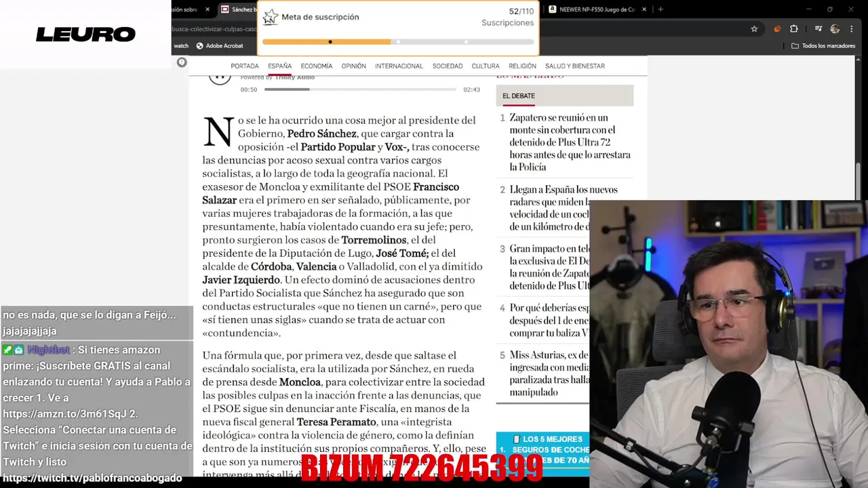Screen dimensions: 868x488
Task: Open the INTERNACIONAL section
Action: tap(399, 66)
